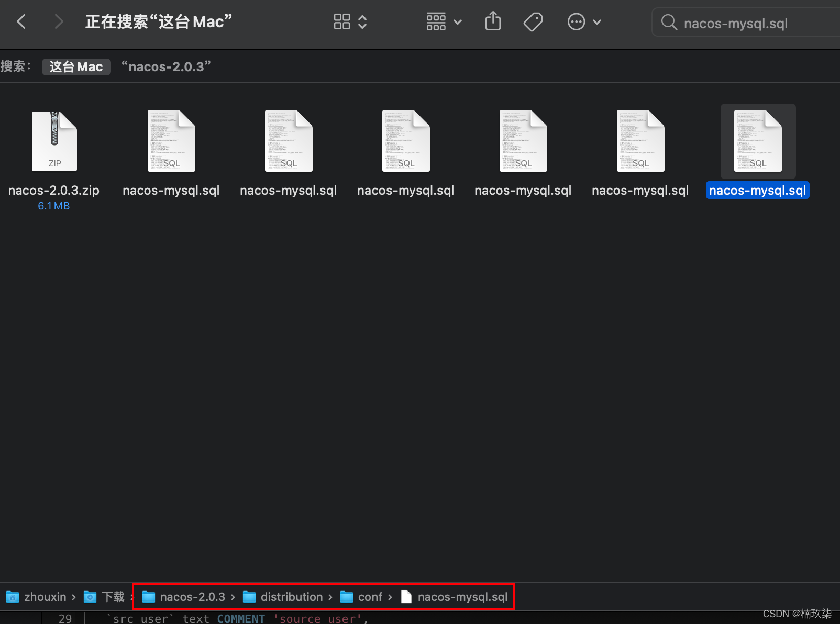Navigate to conf via the path bar
The width and height of the screenshot is (840, 624).
point(371,597)
